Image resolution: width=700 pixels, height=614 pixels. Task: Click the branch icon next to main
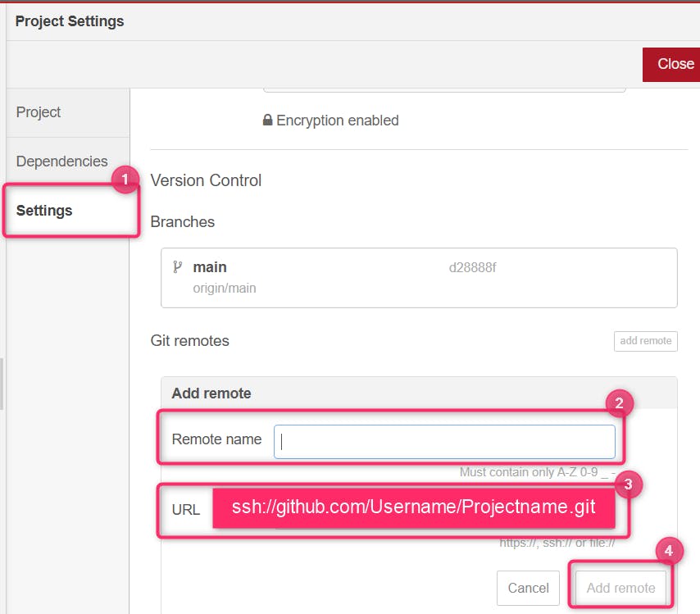(x=177, y=267)
